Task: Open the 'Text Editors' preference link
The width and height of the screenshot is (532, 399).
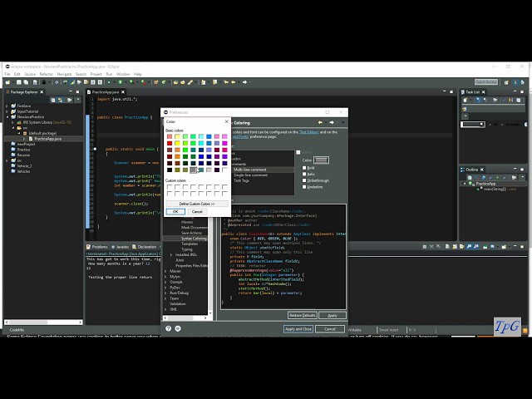Action: [308, 132]
